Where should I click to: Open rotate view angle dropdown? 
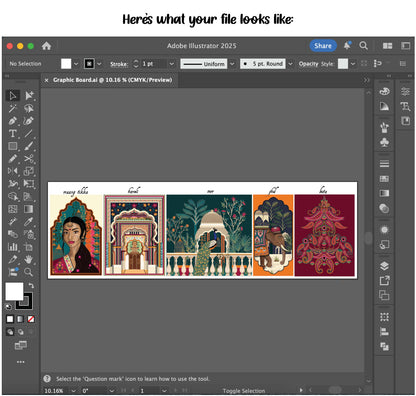pyautogui.click(x=111, y=390)
